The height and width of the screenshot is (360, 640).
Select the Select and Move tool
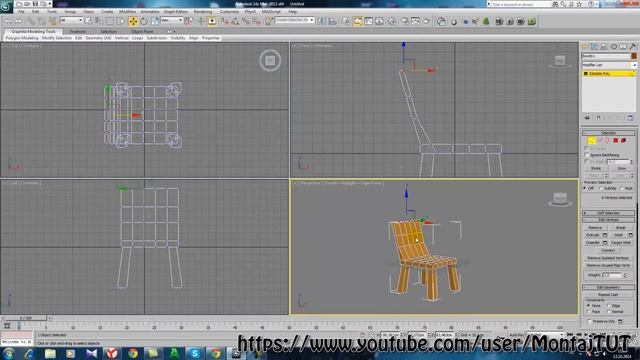click(x=133, y=21)
